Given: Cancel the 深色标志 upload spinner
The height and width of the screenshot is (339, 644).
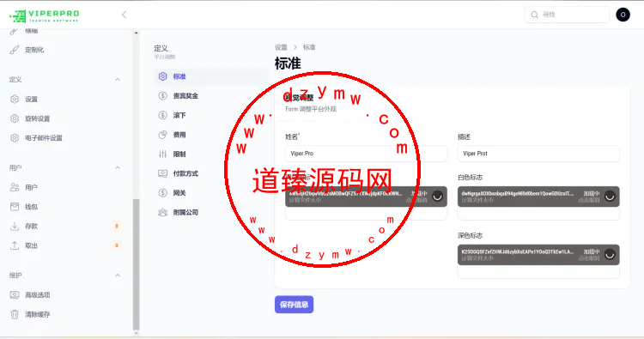Looking at the screenshot, I should click(610, 254).
